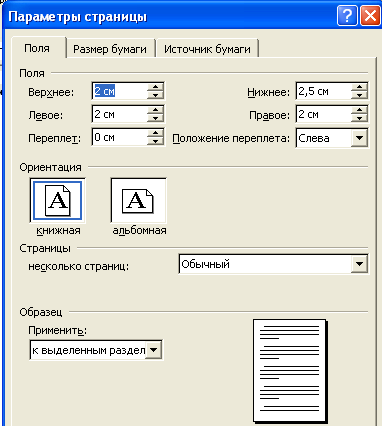Image resolution: width=382 pixels, height=429 pixels.
Task: Open the Источник бумаги tab
Action: tap(207, 49)
